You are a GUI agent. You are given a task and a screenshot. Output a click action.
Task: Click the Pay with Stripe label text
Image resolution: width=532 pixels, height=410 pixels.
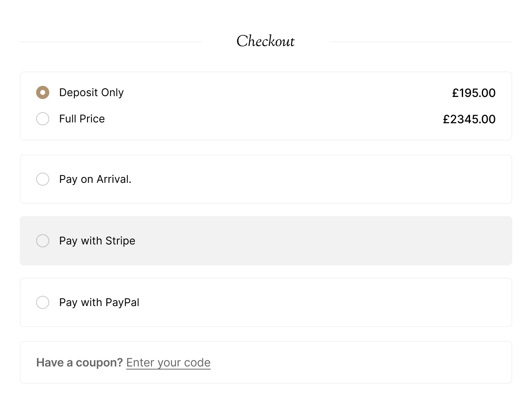point(97,241)
